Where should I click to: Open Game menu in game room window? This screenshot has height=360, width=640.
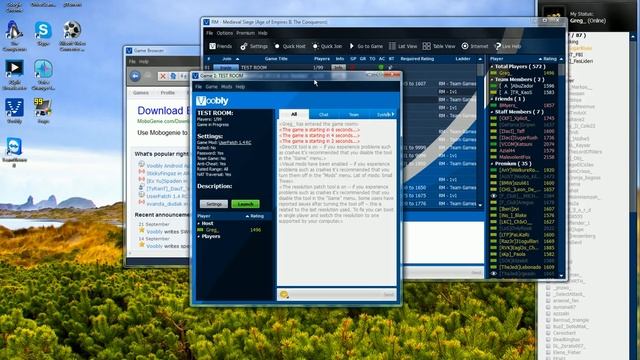click(x=211, y=87)
